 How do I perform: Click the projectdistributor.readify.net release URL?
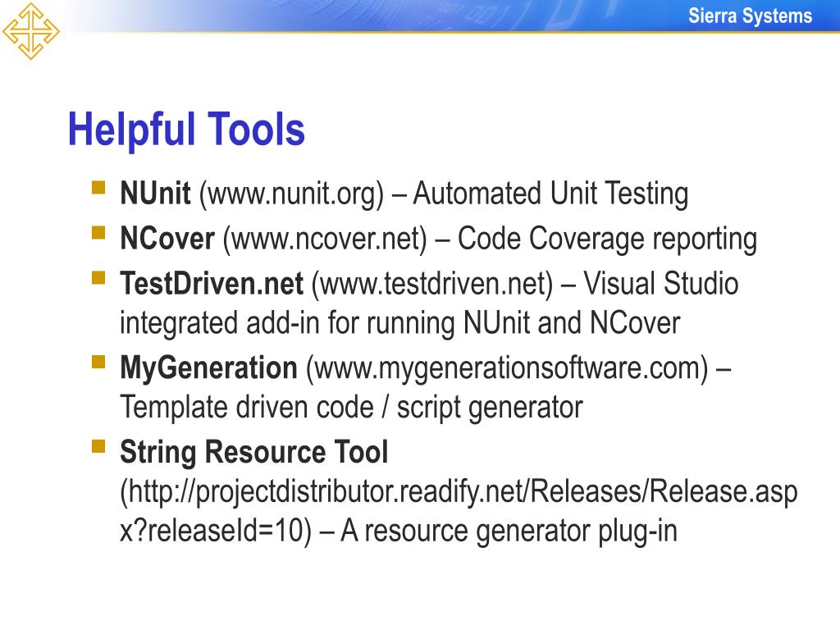coord(459,511)
